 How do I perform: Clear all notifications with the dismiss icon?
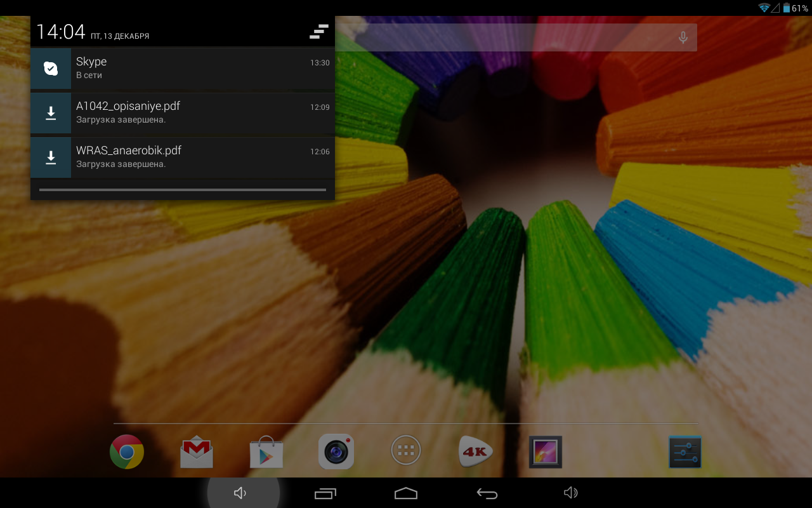pyautogui.click(x=318, y=32)
